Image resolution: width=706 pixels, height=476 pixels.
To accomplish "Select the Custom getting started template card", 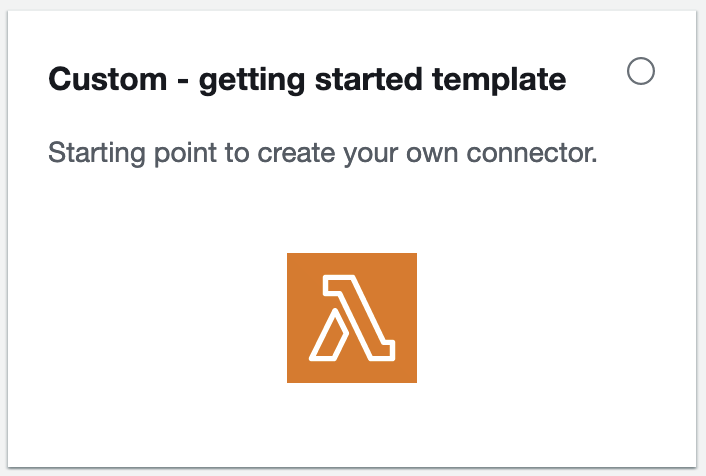I will [352, 239].
